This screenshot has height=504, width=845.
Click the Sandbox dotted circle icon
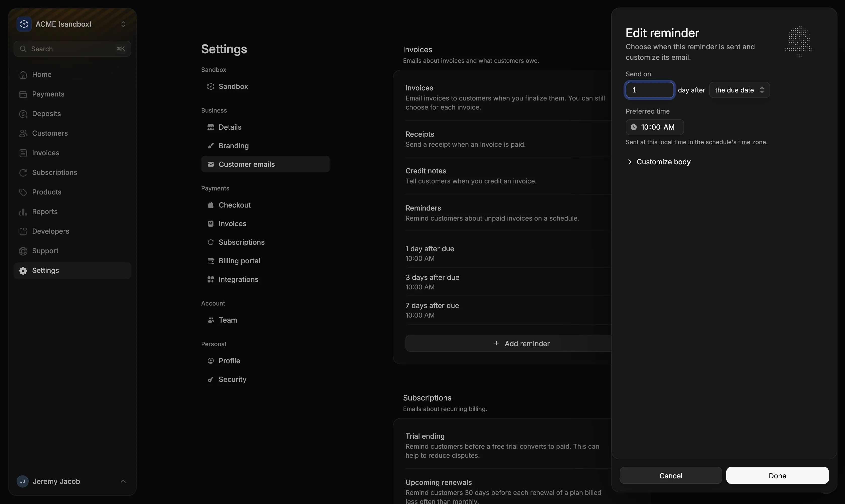(210, 87)
